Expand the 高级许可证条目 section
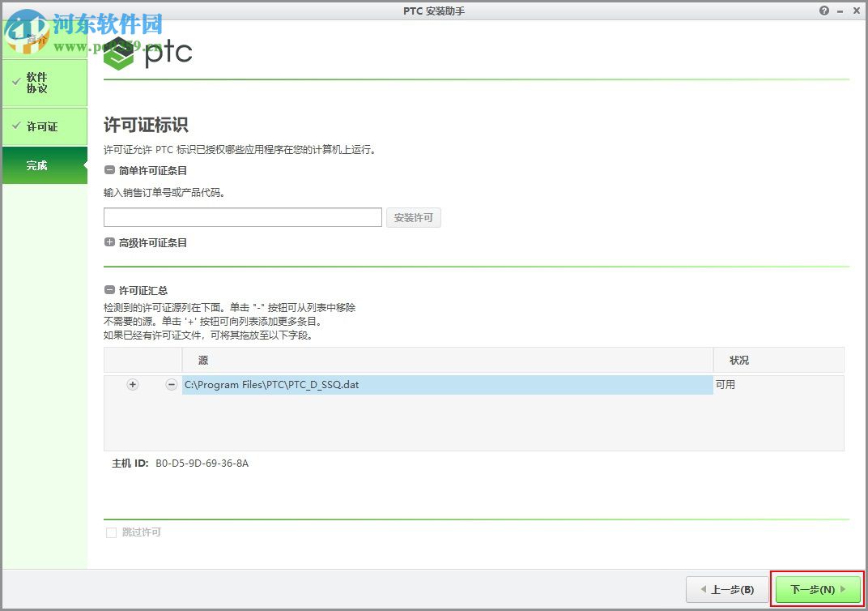Viewport: 868px width, 611px height. (x=108, y=242)
